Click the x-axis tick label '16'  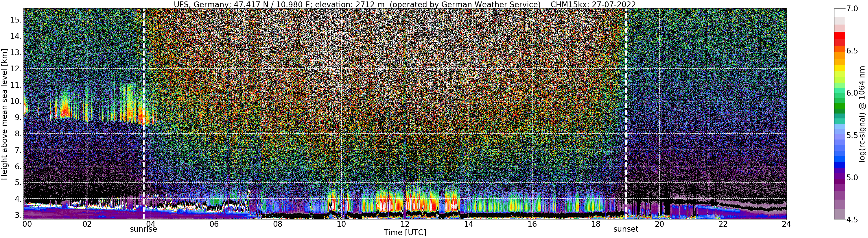(532, 224)
